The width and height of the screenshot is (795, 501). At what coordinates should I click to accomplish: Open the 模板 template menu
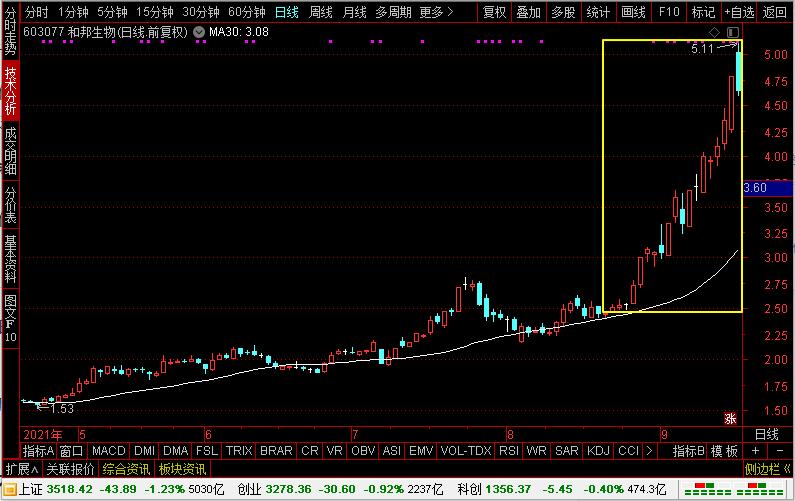point(724,451)
